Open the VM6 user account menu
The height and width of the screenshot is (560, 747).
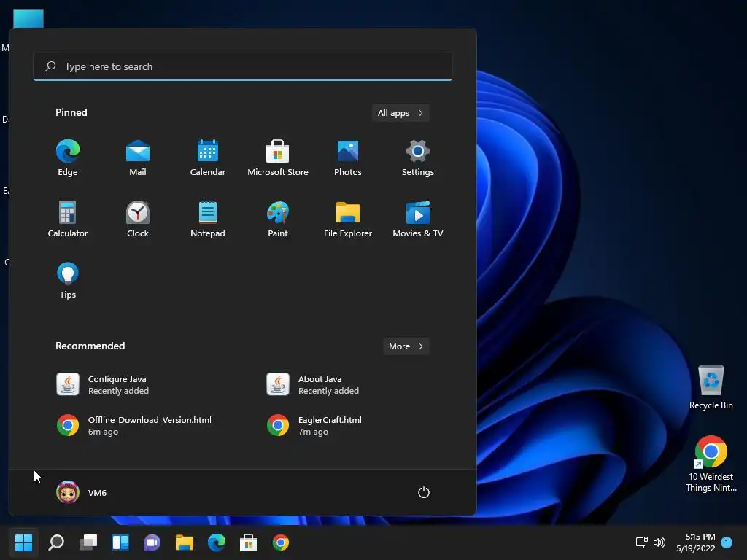click(82, 492)
